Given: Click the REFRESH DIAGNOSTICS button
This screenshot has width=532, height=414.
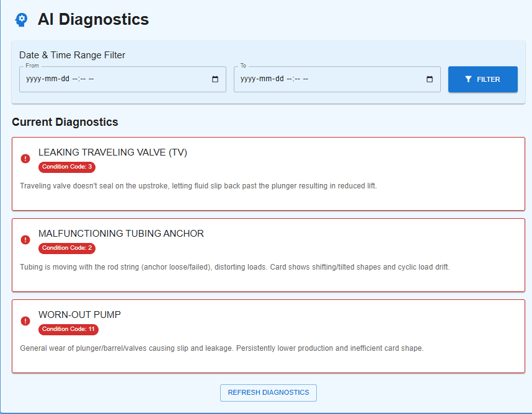Looking at the screenshot, I should (x=268, y=392).
